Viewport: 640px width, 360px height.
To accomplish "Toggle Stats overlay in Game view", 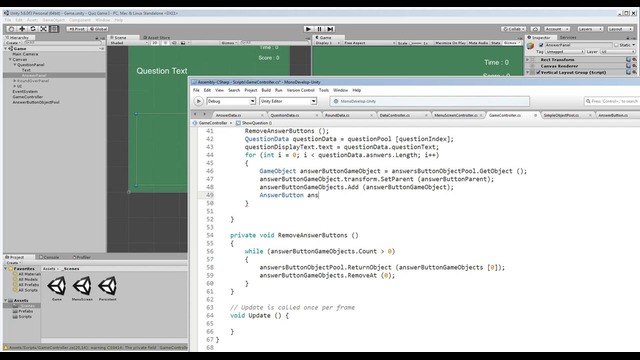I will (496, 43).
